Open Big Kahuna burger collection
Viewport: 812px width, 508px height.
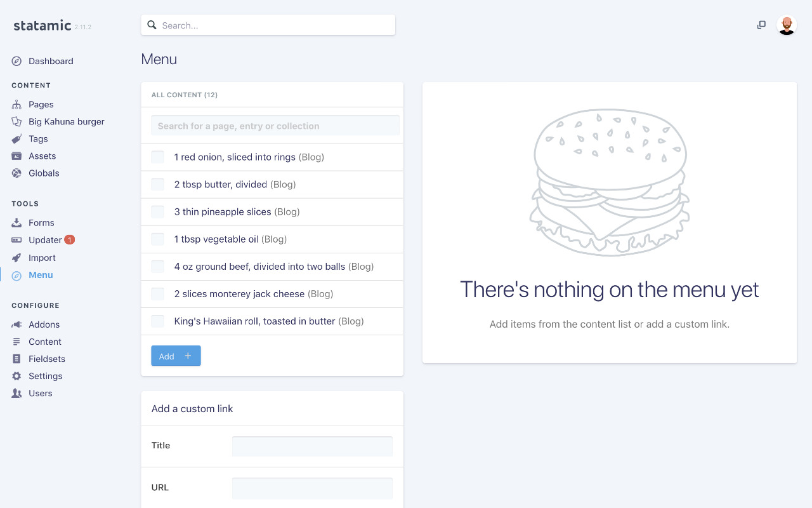tap(66, 121)
